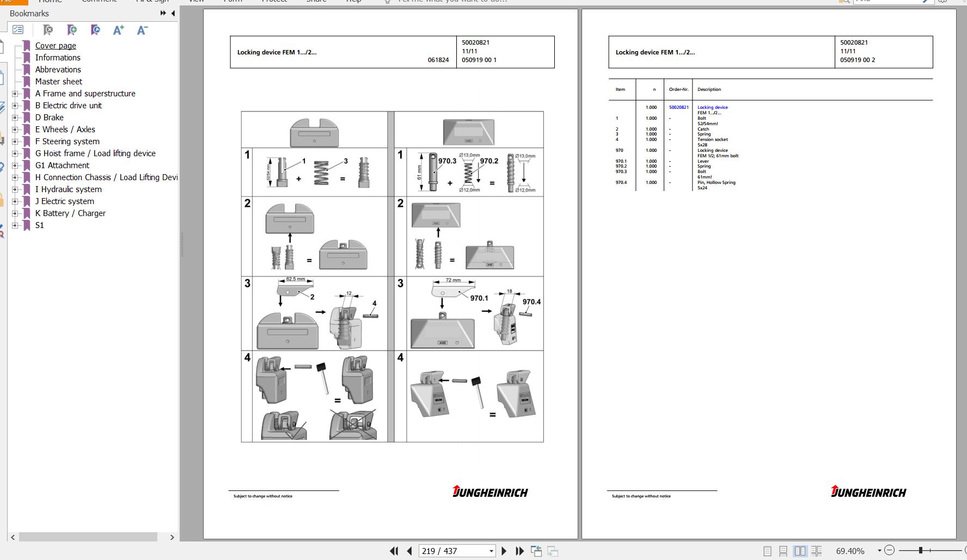Image resolution: width=967 pixels, height=560 pixels.
Task: Click the previous view icon
Action: pos(536,551)
